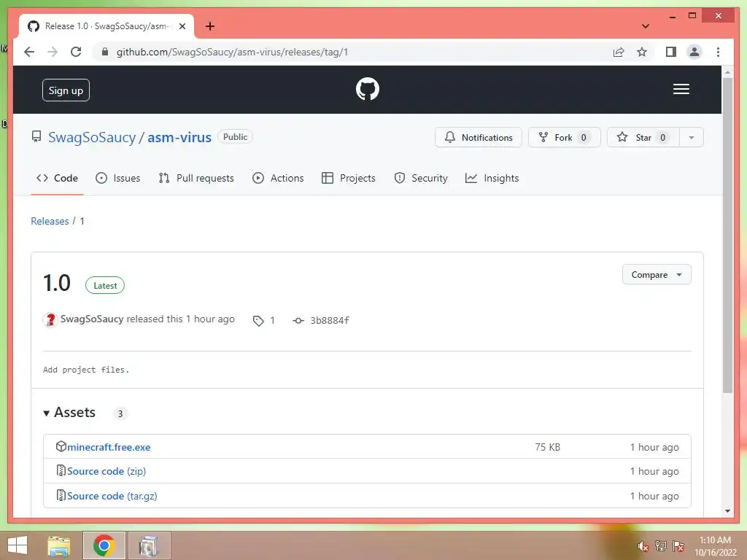This screenshot has height=560, width=747.
Task: Click the network tray icon
Action: click(661, 546)
